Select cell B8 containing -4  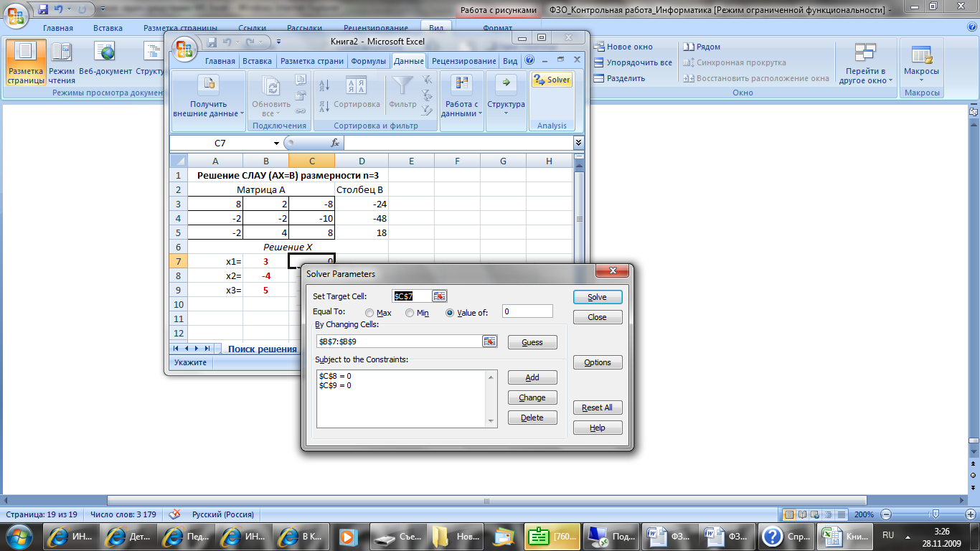click(265, 275)
